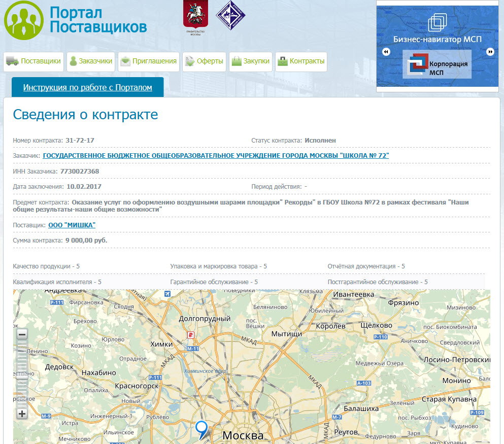Open customer link ГБОУ Школа № 72
The height and width of the screenshot is (444, 504).
(x=216, y=156)
